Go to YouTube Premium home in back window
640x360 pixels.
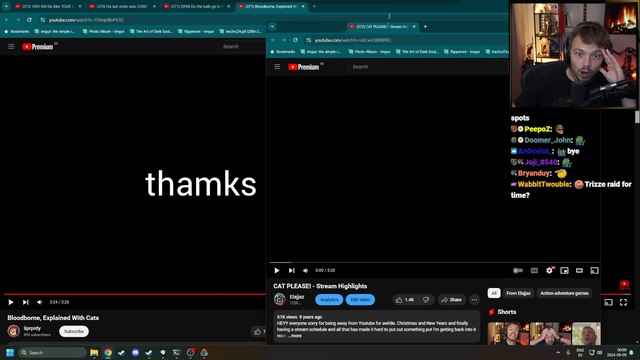click(38, 47)
